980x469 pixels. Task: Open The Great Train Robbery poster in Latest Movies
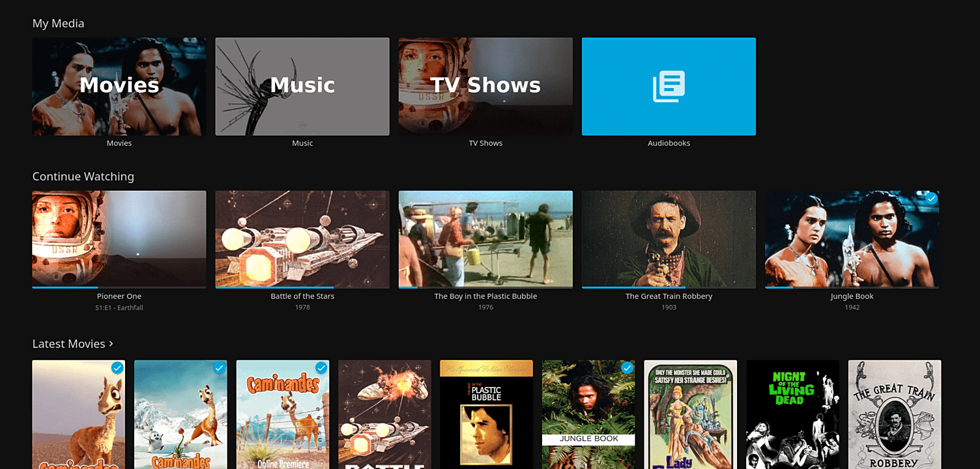click(x=895, y=414)
